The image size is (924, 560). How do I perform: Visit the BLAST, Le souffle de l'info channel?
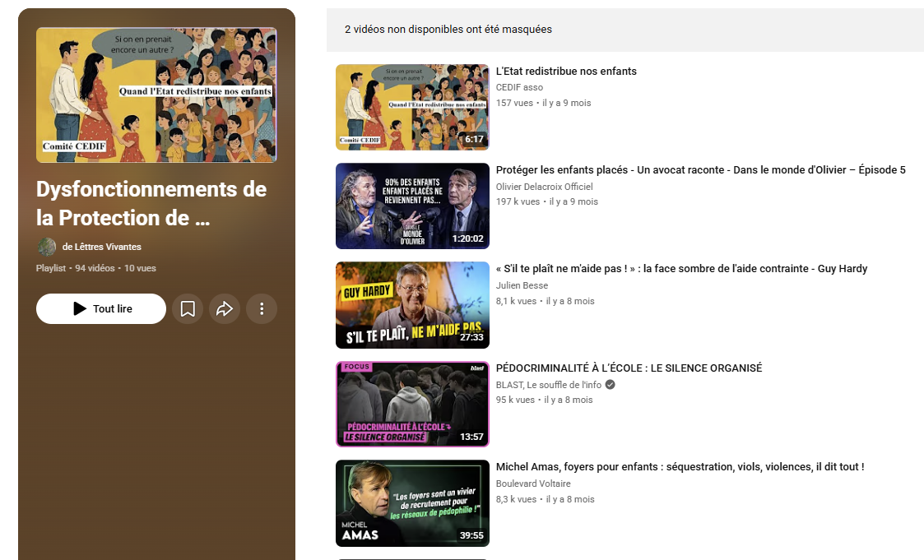549,385
